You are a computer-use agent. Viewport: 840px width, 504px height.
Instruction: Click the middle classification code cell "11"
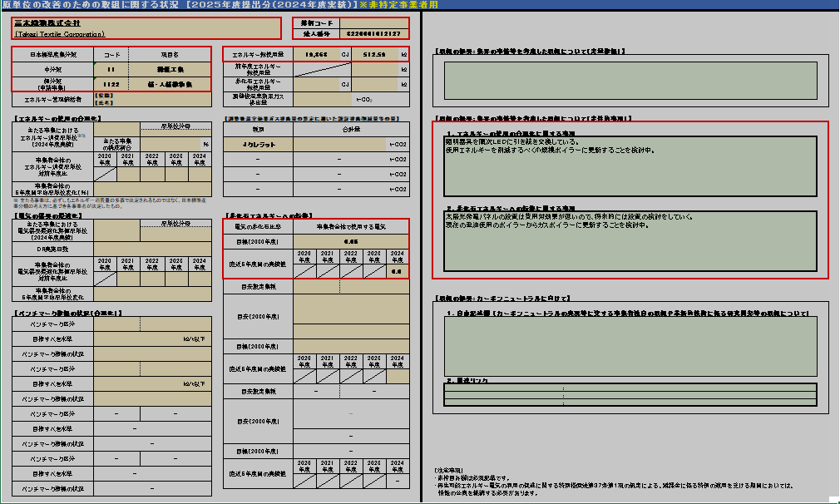111,69
